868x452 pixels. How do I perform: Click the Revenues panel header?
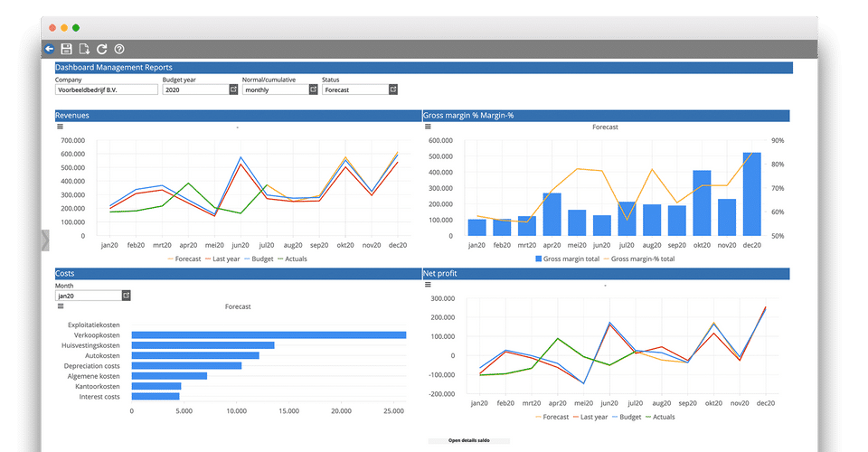tap(238, 116)
